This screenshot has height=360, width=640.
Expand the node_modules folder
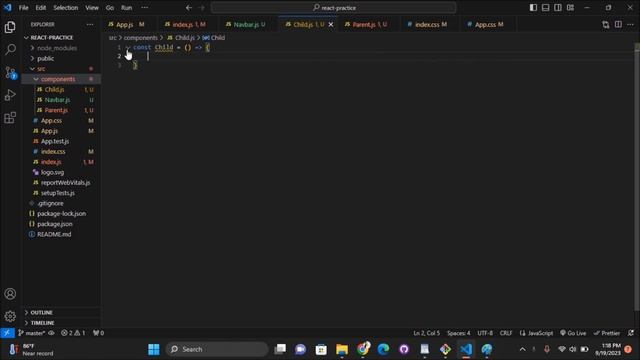tap(61, 48)
